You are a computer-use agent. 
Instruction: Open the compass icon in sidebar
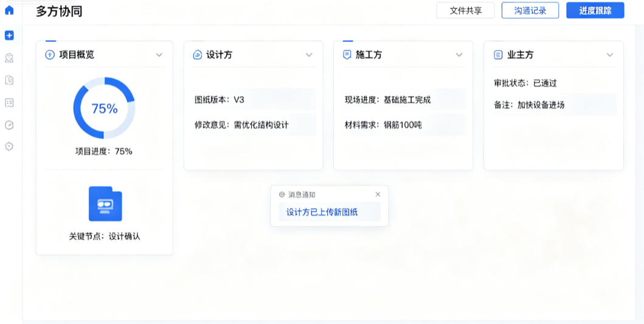pos(9,125)
